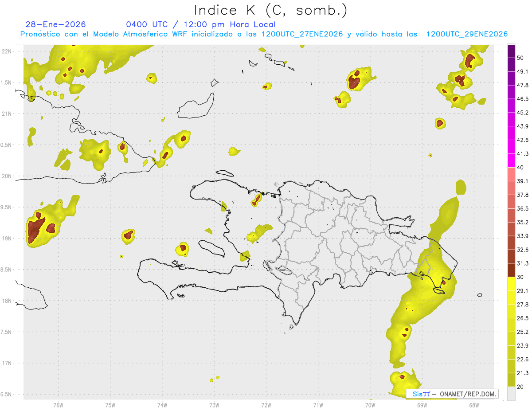Click the '70W' longitude label

coord(370,405)
